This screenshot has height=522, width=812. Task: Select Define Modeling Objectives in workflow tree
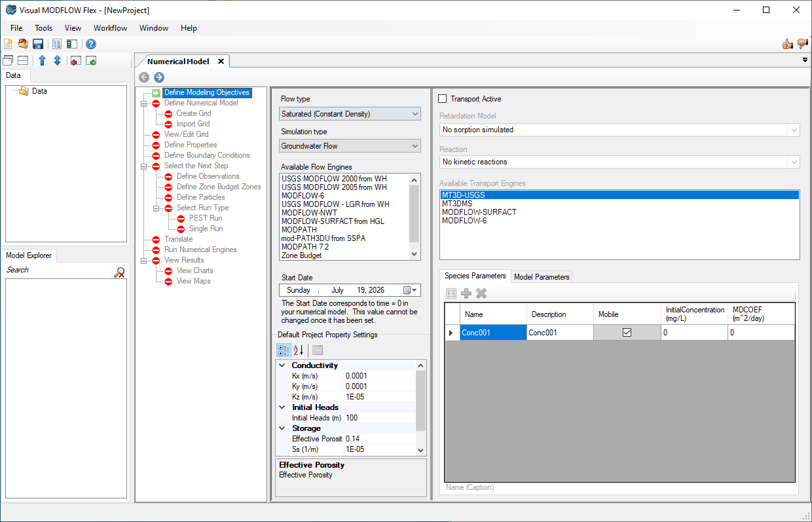[207, 92]
